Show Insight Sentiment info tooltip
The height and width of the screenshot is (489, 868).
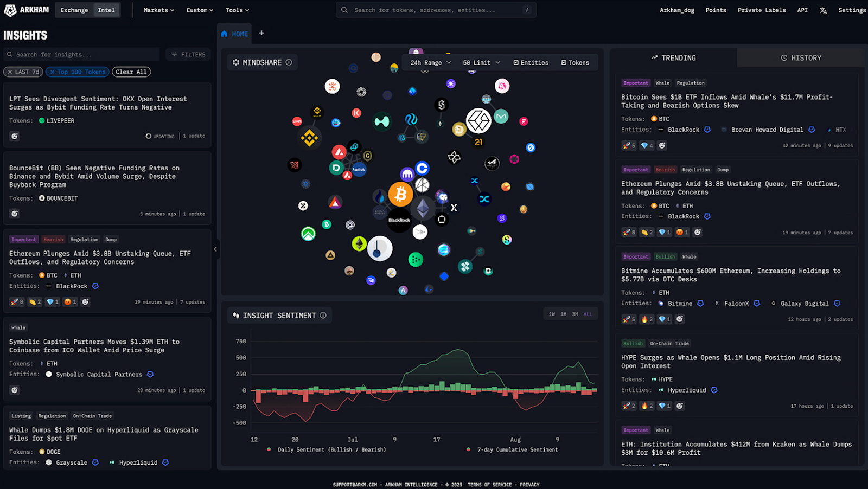pyautogui.click(x=323, y=316)
